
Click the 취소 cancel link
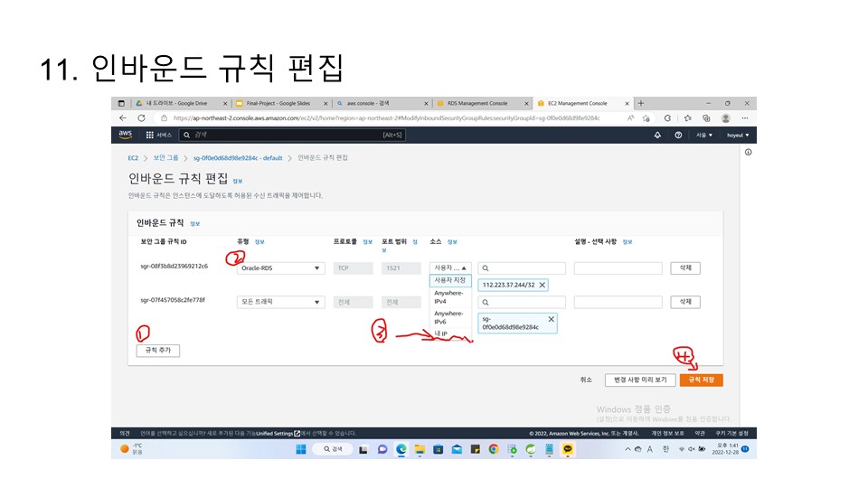point(586,380)
